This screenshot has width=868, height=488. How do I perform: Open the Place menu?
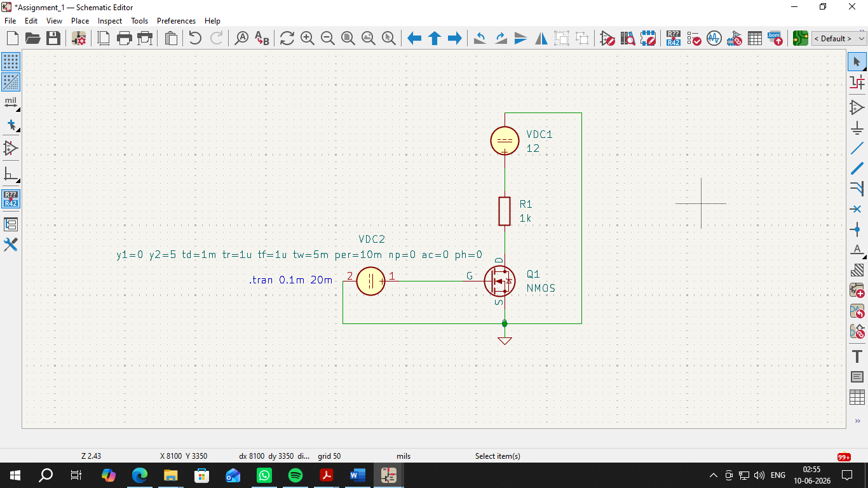[x=80, y=20]
